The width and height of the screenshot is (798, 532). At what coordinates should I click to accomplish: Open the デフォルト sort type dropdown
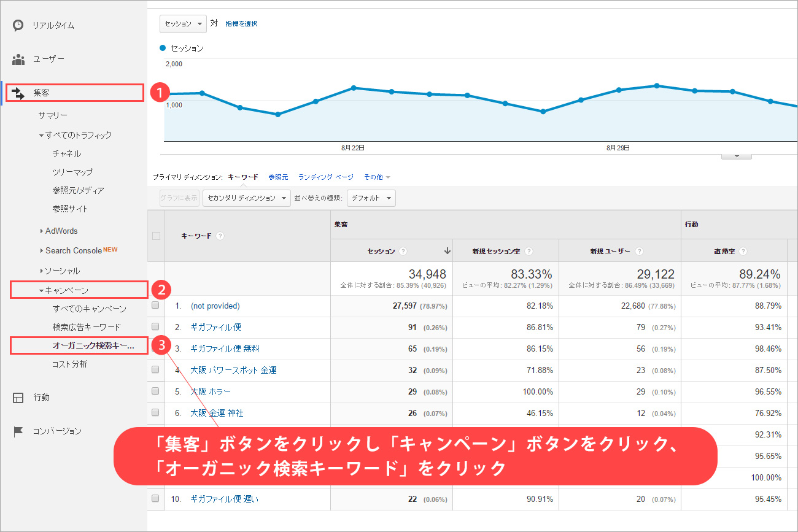pos(371,198)
